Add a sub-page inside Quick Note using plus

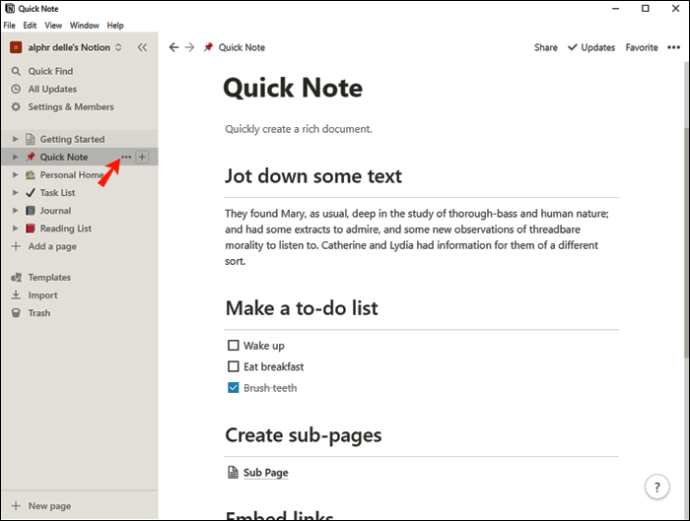pos(142,157)
